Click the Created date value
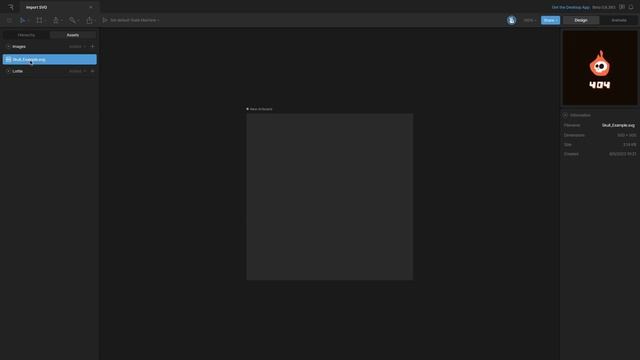640x360 pixels. pos(622,154)
